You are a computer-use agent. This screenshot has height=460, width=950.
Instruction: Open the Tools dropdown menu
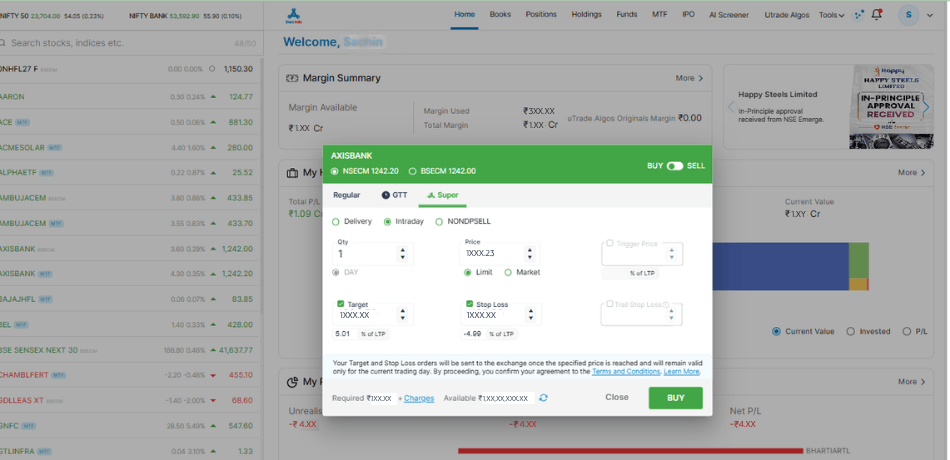tap(831, 15)
